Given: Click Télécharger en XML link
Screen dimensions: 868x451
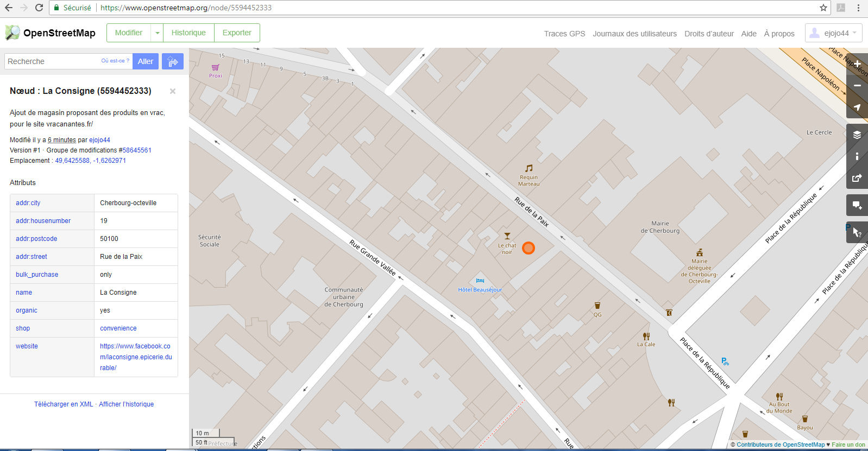Looking at the screenshot, I should click(64, 404).
